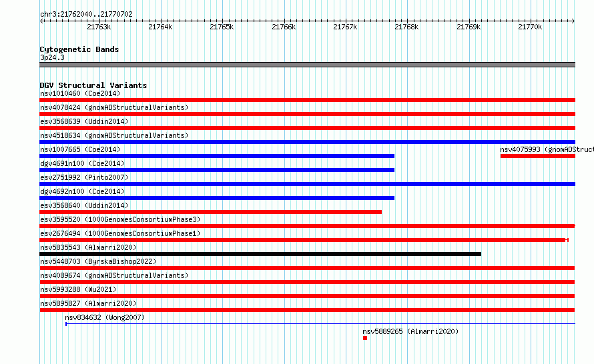594x364 pixels.
Task: Click esv3595520 1000GenomesConsortiumPhase3 label
Action: pos(120,219)
